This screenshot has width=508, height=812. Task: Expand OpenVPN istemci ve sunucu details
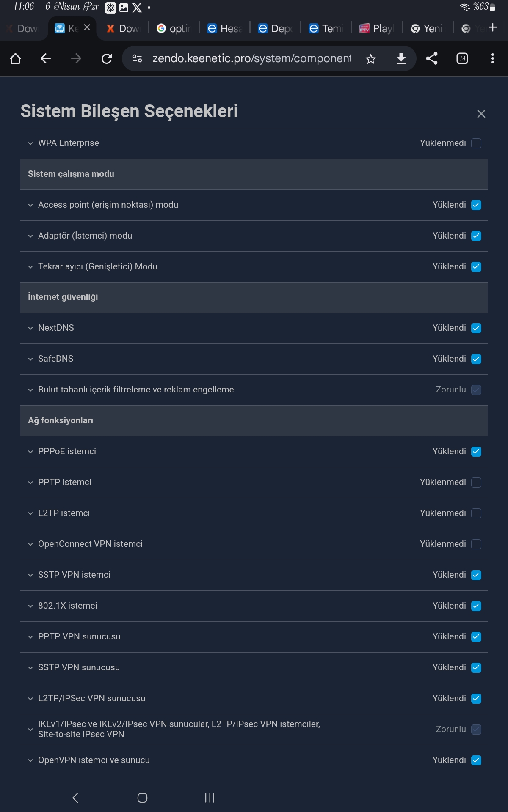click(30, 760)
